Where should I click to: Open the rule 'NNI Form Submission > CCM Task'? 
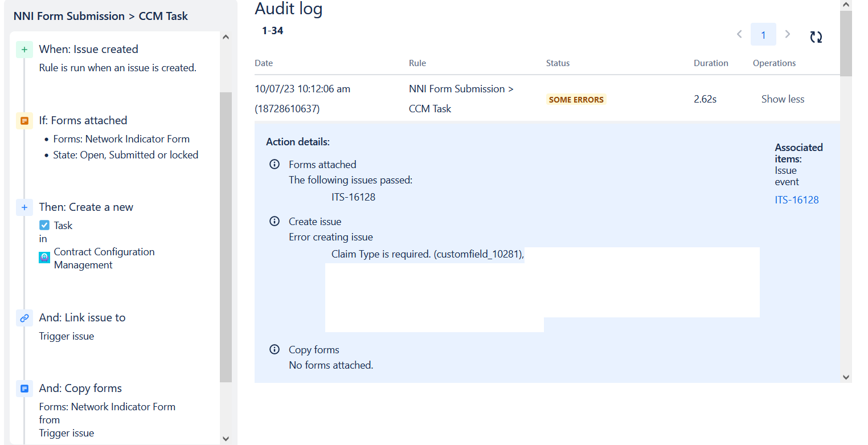(x=461, y=98)
